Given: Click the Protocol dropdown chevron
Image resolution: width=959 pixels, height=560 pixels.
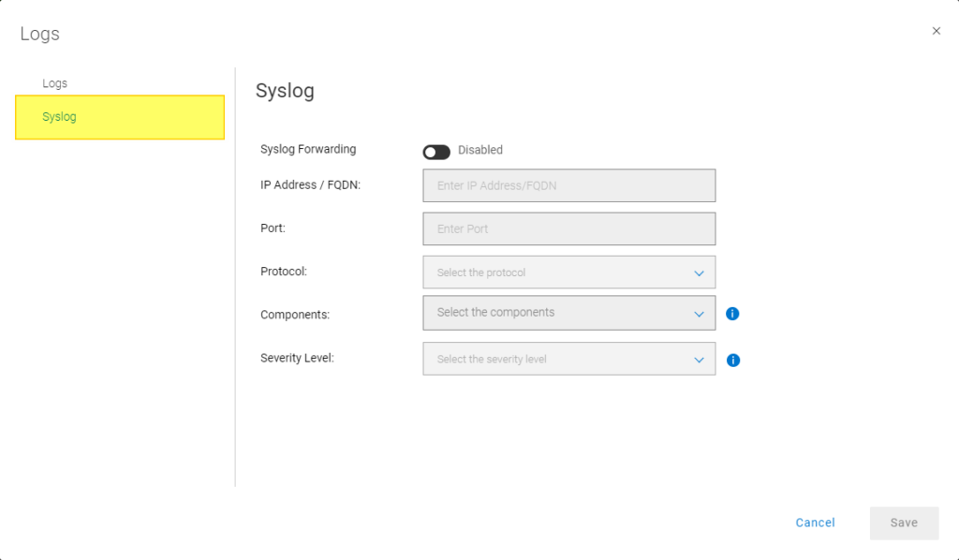Looking at the screenshot, I should click(699, 273).
